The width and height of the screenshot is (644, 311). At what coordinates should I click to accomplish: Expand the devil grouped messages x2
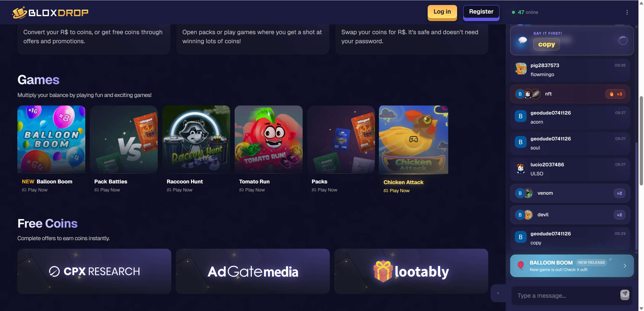pyautogui.click(x=619, y=215)
